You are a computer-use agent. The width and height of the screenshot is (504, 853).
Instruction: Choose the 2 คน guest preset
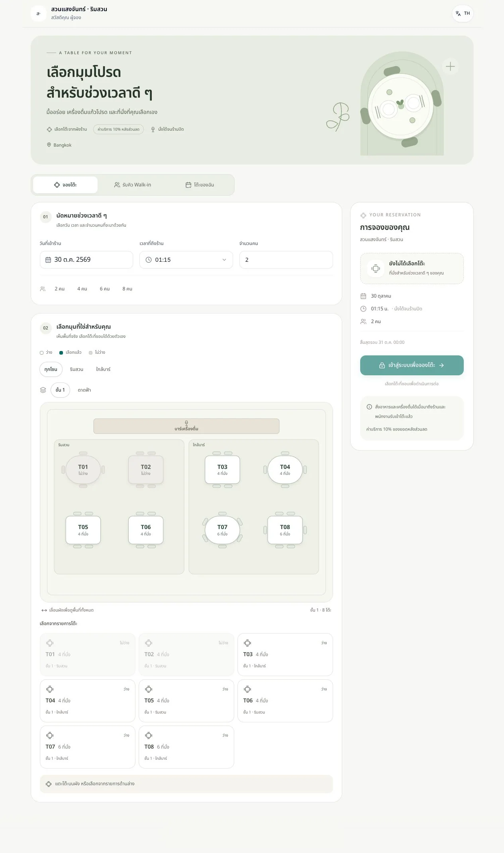tap(60, 289)
